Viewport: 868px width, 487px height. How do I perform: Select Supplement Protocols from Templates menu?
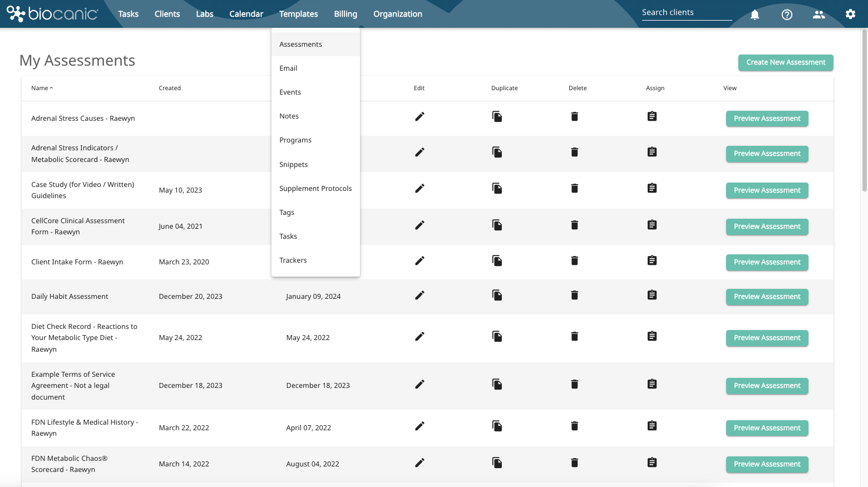315,188
